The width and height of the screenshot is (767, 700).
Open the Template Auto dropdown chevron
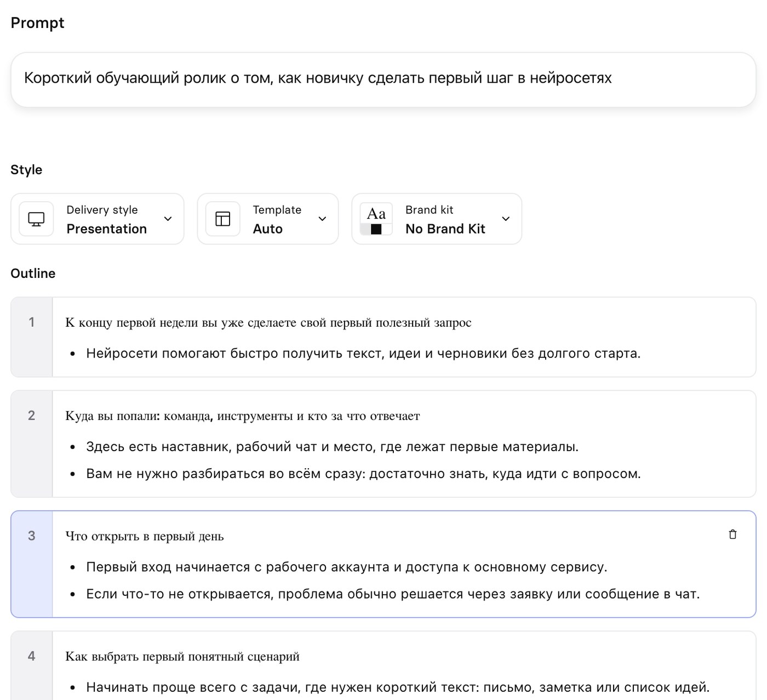click(323, 219)
